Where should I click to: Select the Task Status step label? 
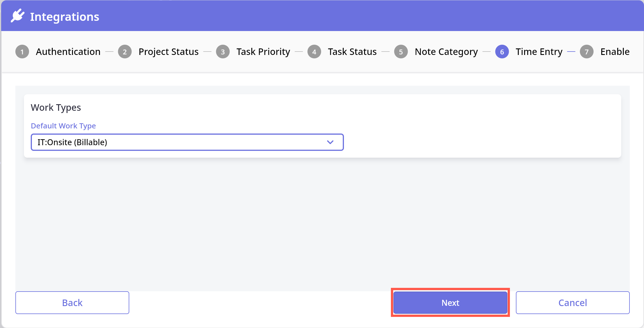352,52
